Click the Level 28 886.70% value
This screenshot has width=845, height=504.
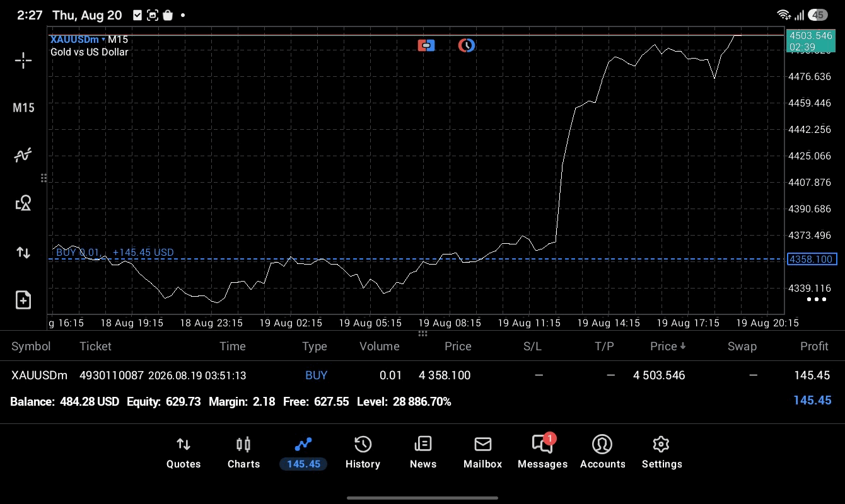(422, 402)
